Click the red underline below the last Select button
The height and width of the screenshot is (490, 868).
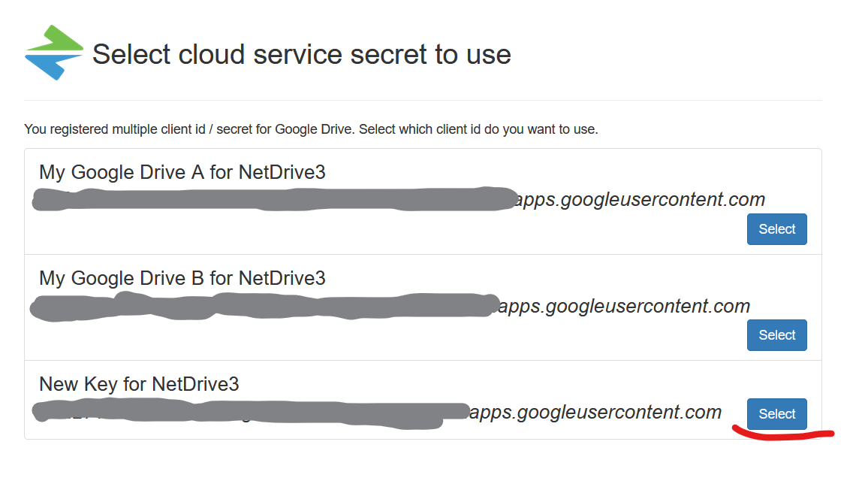[x=781, y=435]
